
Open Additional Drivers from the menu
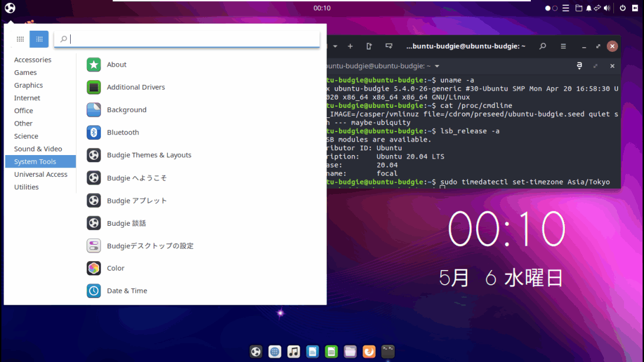(x=202, y=87)
